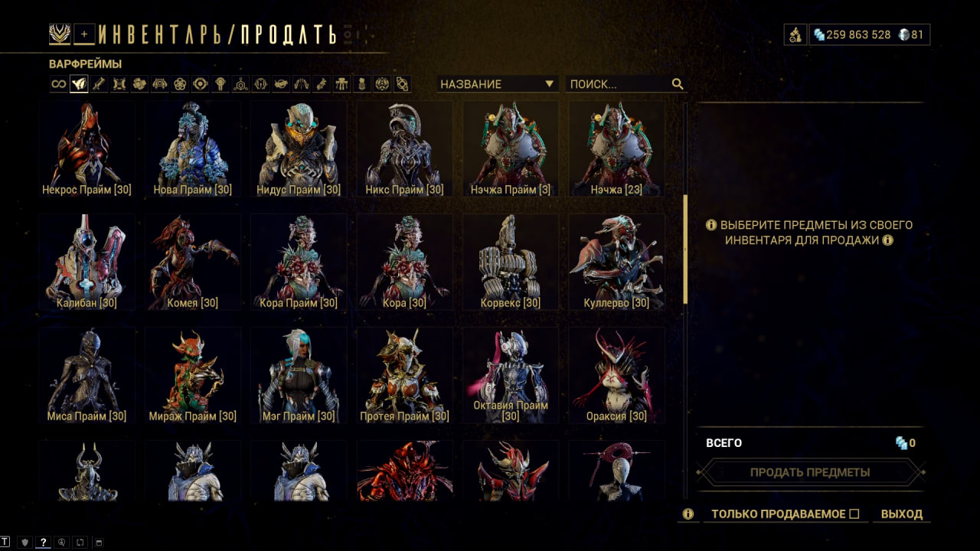
Task: Click the plus icon next to the emblem
Action: (x=85, y=34)
